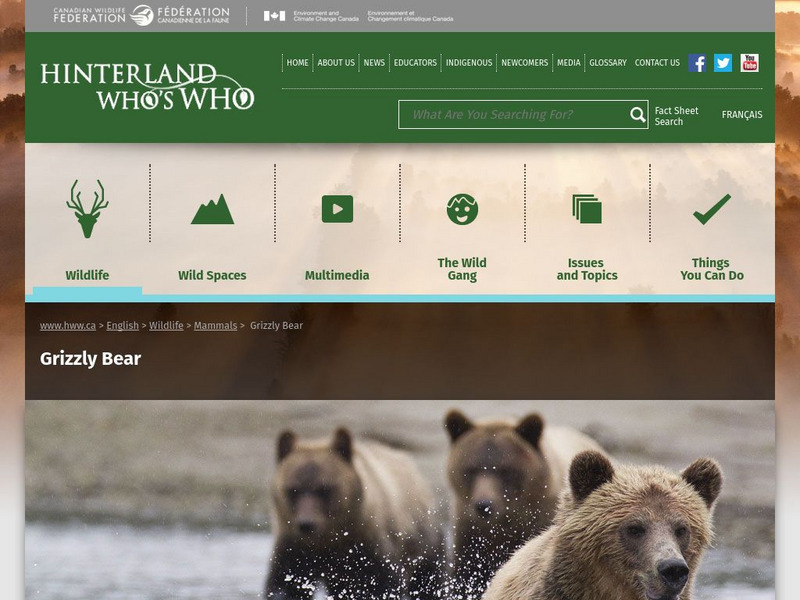This screenshot has height=600, width=800.
Task: Switch to the EDUCATORS section
Action: tap(415, 62)
